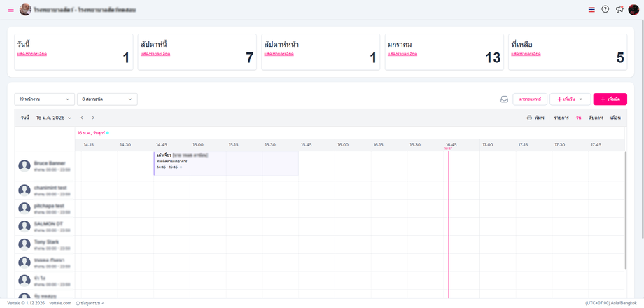Go to the previous day arrow
This screenshot has height=308, width=644.
point(82,118)
